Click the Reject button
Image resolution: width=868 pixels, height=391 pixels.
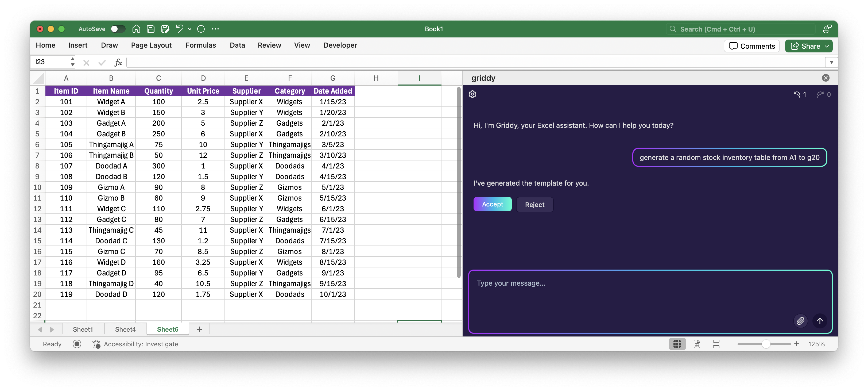pos(534,205)
